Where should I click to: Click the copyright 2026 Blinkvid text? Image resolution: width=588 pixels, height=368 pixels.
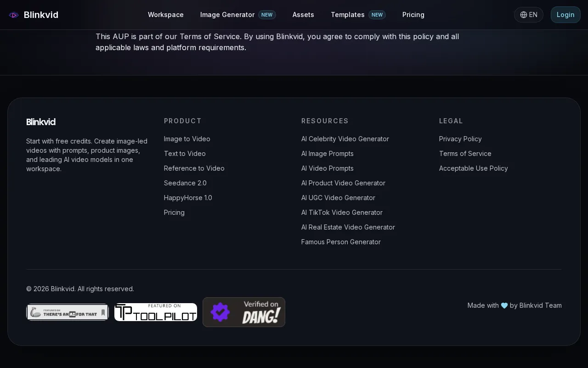pyautogui.click(x=80, y=289)
